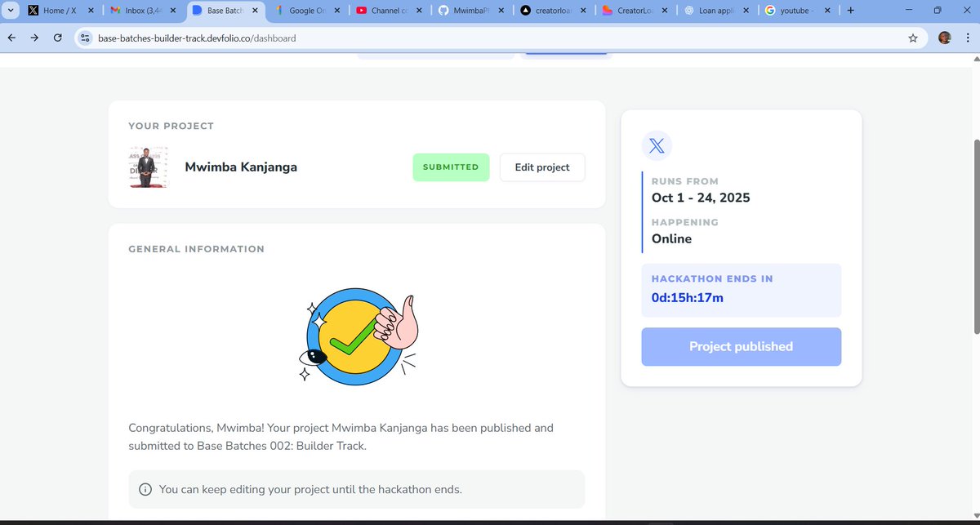This screenshot has width=980, height=525.
Task: Reload the dashboard page
Action: point(57,38)
